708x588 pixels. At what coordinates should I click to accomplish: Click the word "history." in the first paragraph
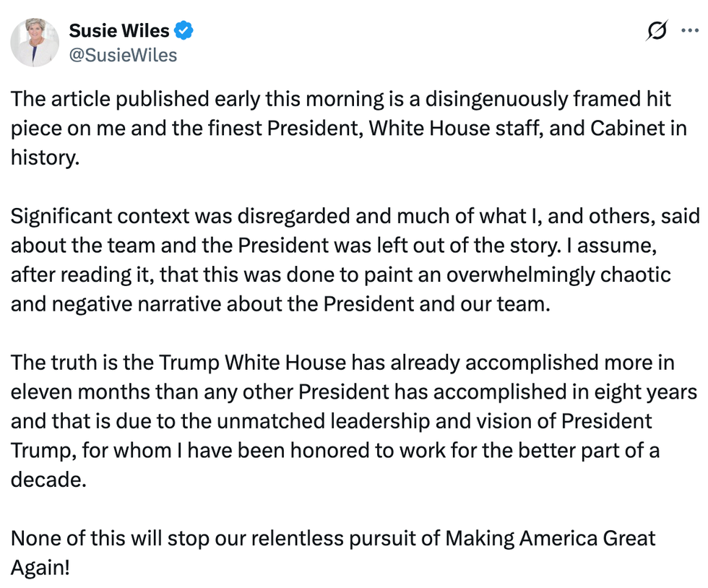pyautogui.click(x=43, y=157)
